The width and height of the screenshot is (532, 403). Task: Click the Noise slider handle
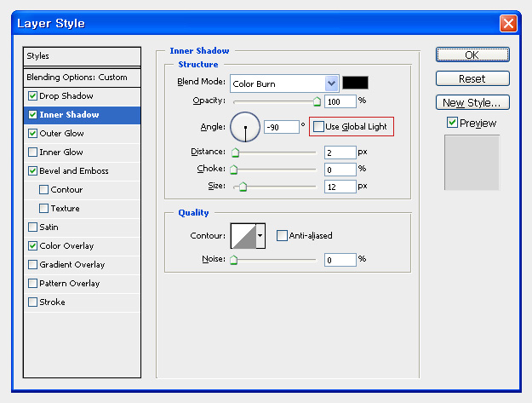pyautogui.click(x=234, y=260)
